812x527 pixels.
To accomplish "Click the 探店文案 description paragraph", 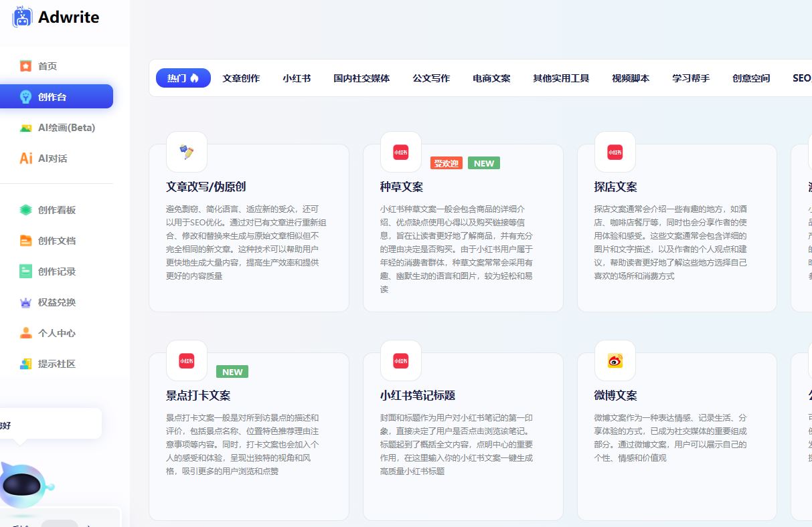I will pyautogui.click(x=671, y=242).
